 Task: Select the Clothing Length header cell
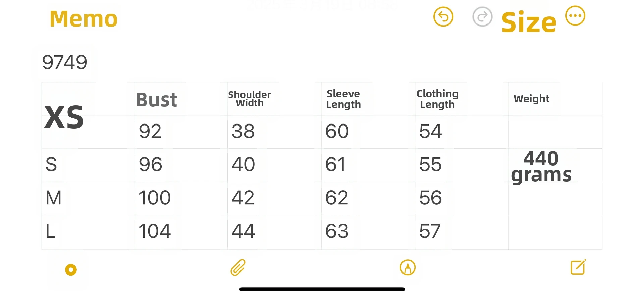tap(437, 99)
